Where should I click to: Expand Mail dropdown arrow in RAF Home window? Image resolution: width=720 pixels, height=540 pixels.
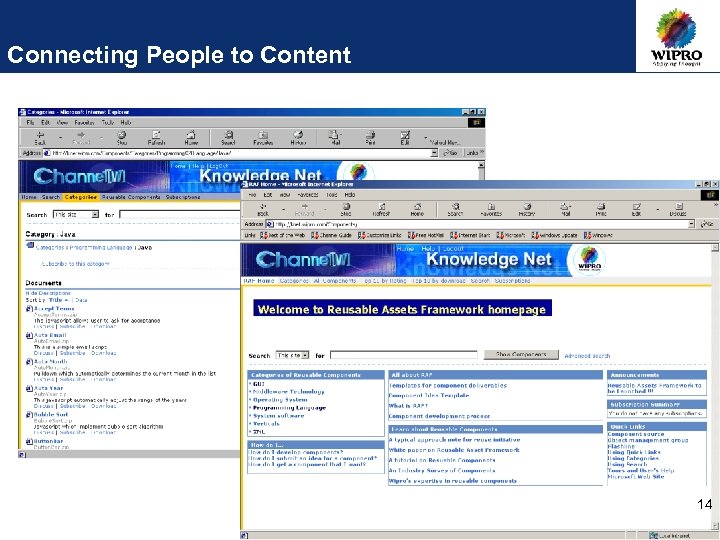pyautogui.click(x=571, y=208)
